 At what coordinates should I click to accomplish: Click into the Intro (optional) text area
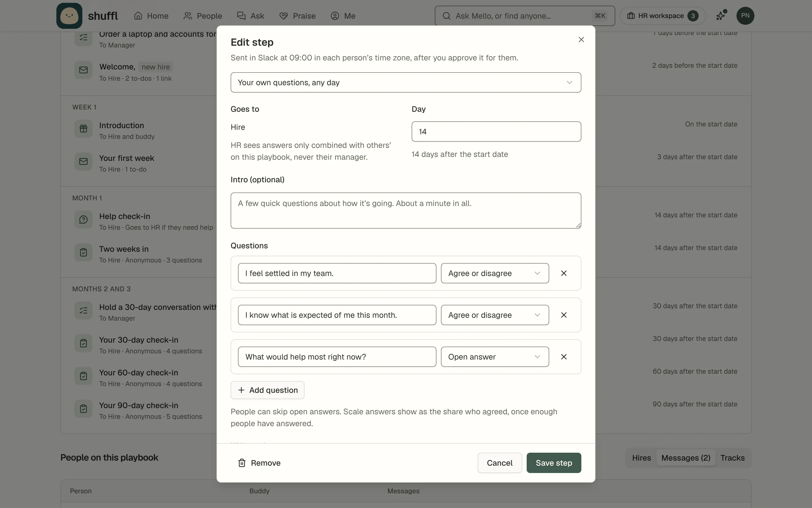point(406,210)
